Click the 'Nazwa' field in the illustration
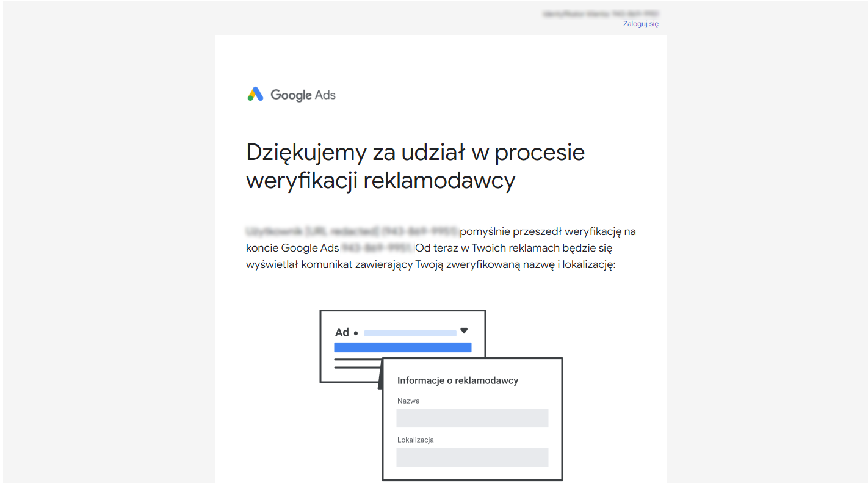 click(x=472, y=418)
